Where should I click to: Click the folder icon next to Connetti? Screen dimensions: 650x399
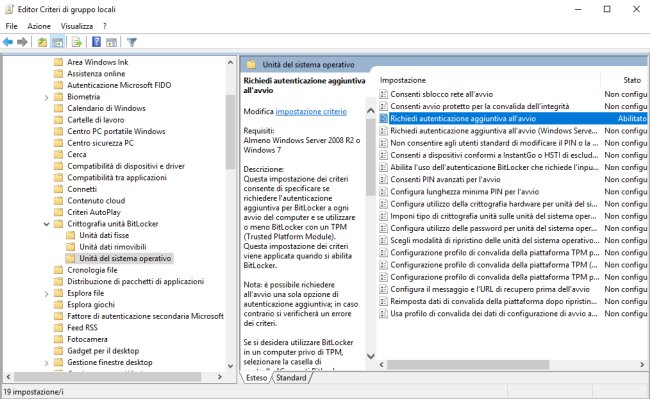coord(58,189)
